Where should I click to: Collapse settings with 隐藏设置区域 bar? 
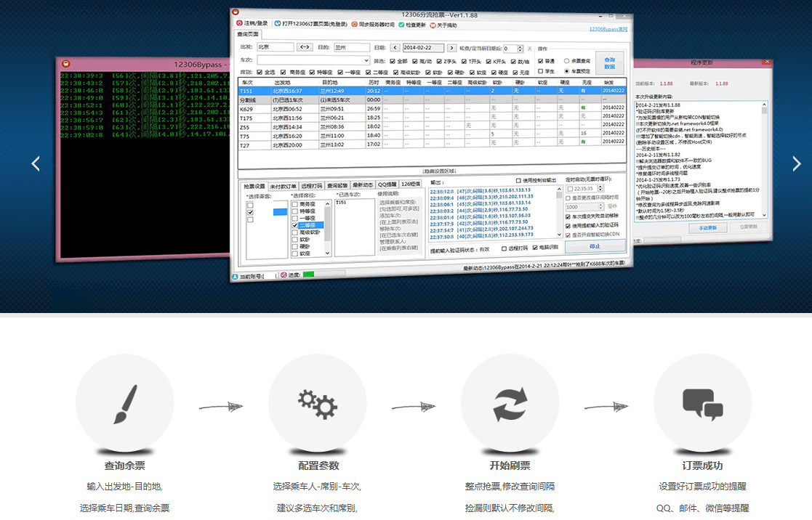click(x=439, y=171)
